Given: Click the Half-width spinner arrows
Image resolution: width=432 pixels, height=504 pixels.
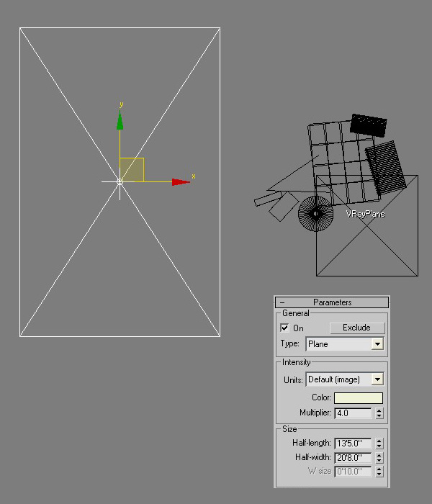Looking at the screenshot, I should pos(379,458).
